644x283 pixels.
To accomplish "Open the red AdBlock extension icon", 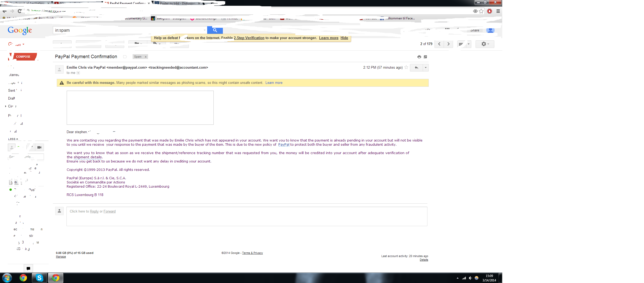I will (x=490, y=11).
